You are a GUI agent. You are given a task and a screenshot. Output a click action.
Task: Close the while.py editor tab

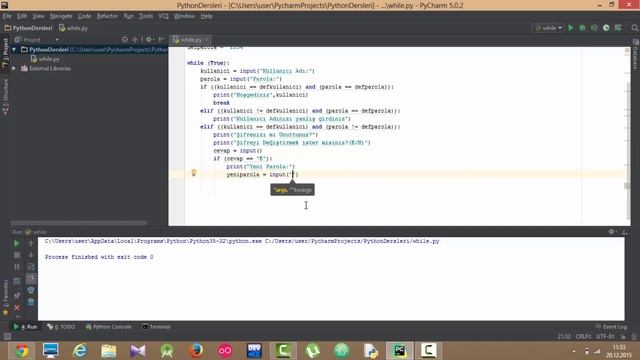click(207, 40)
